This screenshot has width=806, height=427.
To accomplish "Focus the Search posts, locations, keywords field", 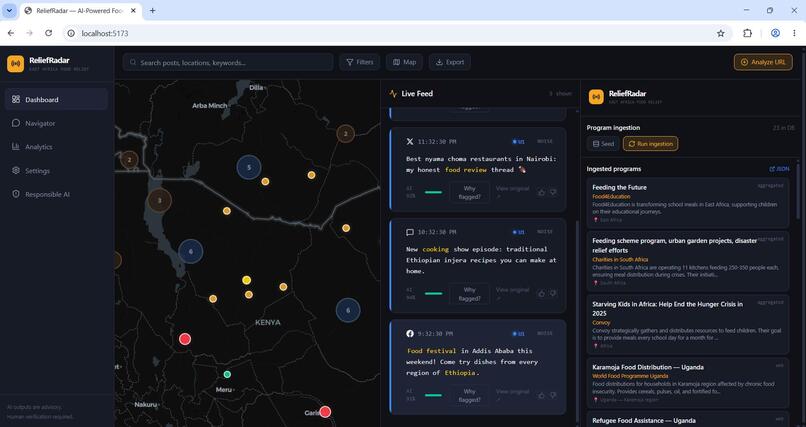I will click(x=228, y=62).
